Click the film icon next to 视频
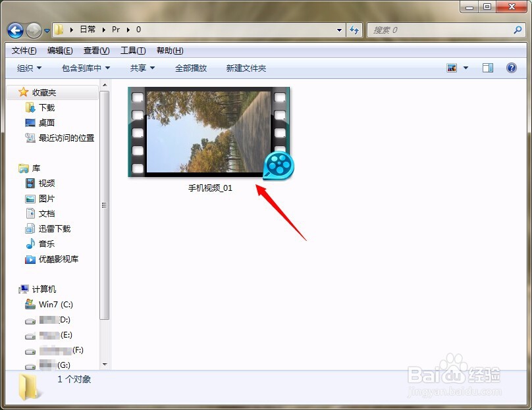 (x=30, y=183)
